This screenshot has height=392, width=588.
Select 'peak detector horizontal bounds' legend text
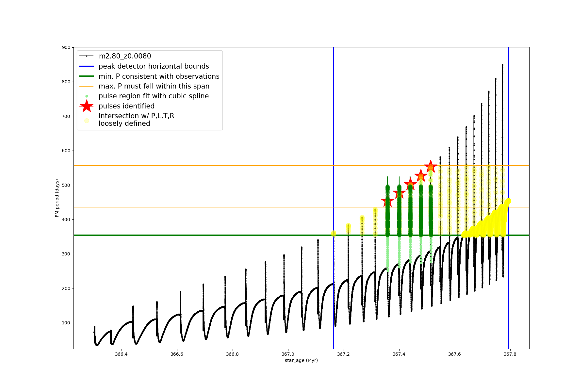154,66
